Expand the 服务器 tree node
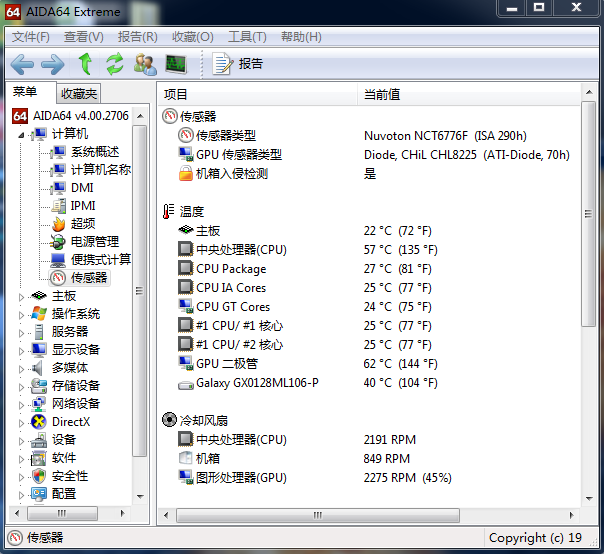The image size is (604, 554). pos(21,333)
